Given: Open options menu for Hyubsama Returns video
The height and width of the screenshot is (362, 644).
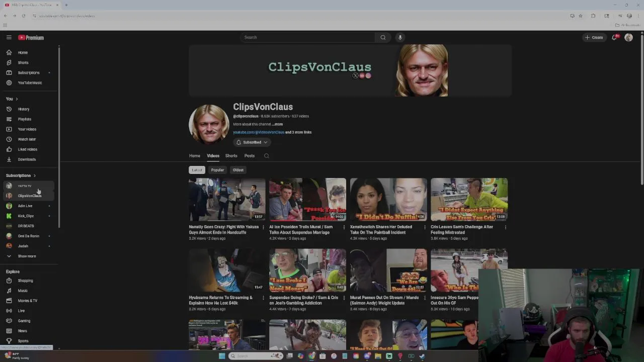Looking at the screenshot, I should coord(263,298).
